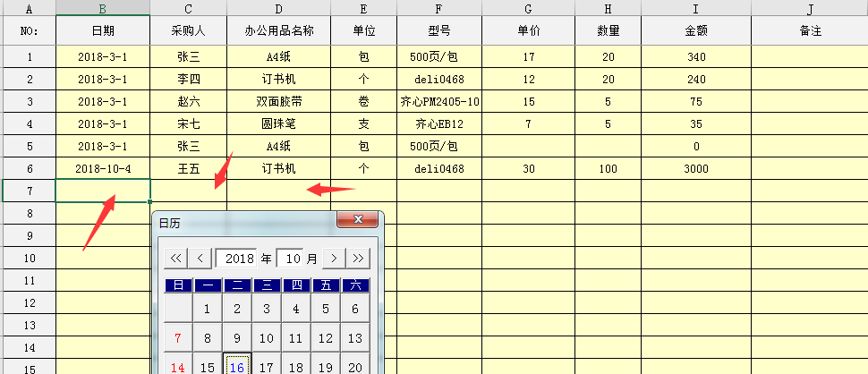Pick day 2 in the calendar
Image resolution: width=868 pixels, height=374 pixels.
(237, 309)
